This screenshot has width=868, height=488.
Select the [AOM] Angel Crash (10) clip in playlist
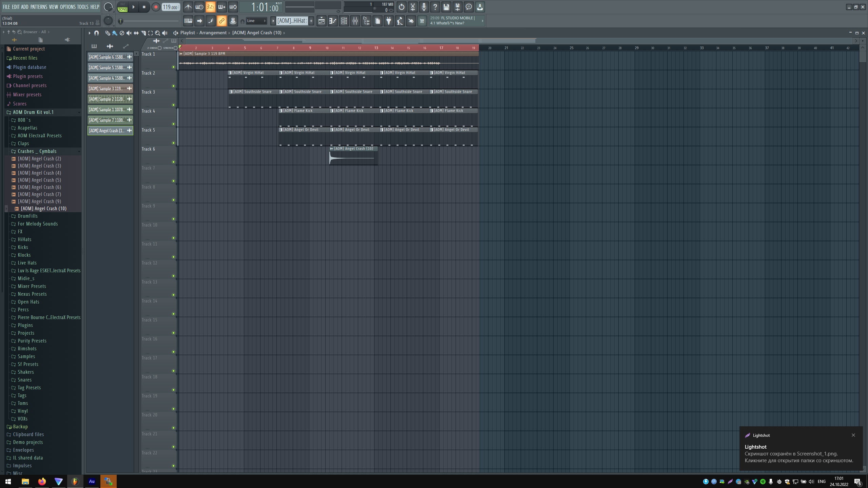point(353,156)
